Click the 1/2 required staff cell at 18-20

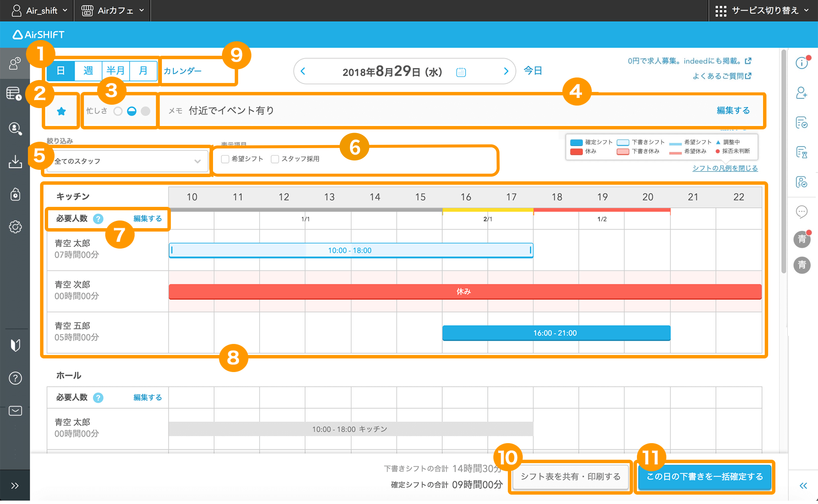pos(602,219)
